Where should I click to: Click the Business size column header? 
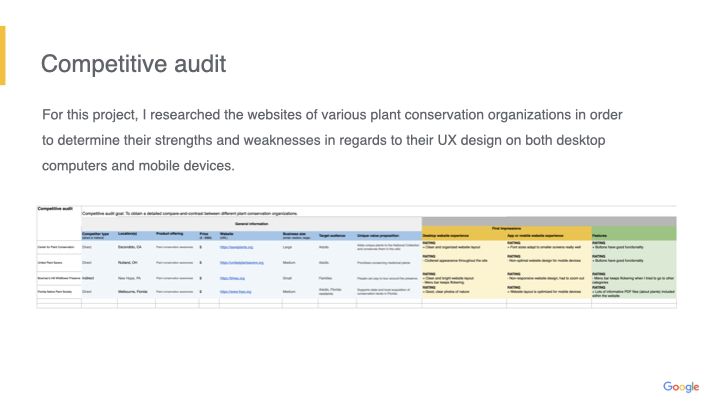coord(298,233)
